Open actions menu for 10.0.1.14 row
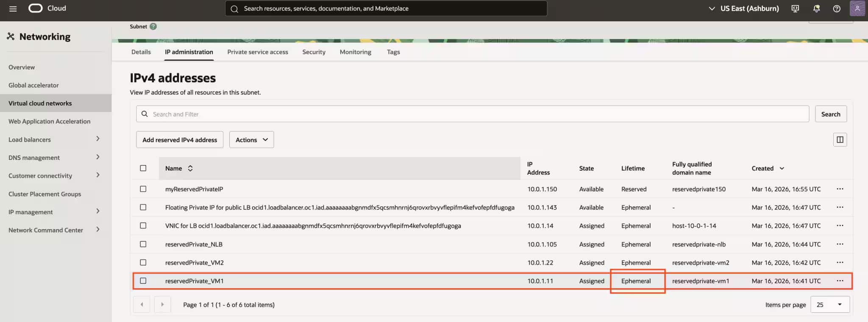868x322 pixels. point(840,225)
